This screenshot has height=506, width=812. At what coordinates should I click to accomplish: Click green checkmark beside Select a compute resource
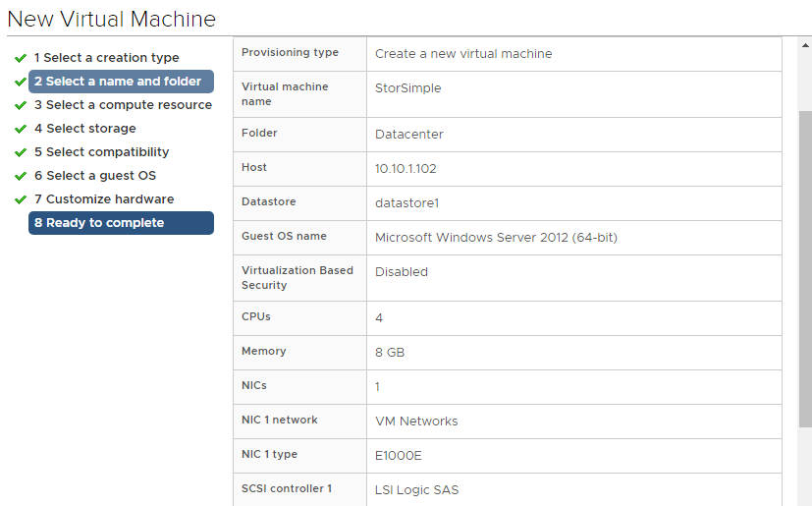click(21, 105)
